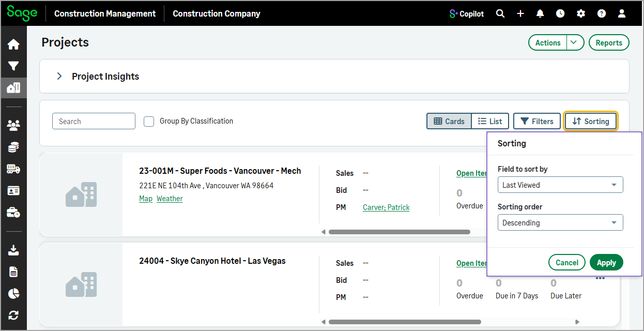Open the clock time tracking icon
The height and width of the screenshot is (331, 644).
[x=560, y=13]
